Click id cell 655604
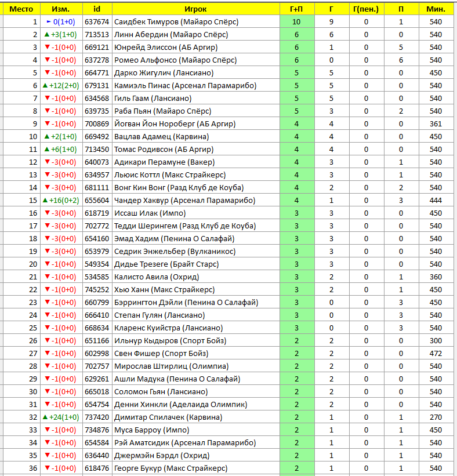Viewport: 457px width, 476px height. [x=97, y=201]
